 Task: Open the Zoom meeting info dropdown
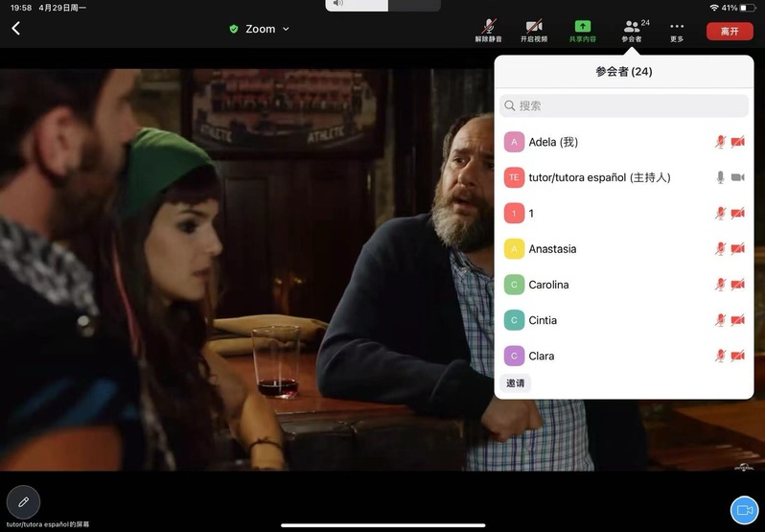pos(267,30)
